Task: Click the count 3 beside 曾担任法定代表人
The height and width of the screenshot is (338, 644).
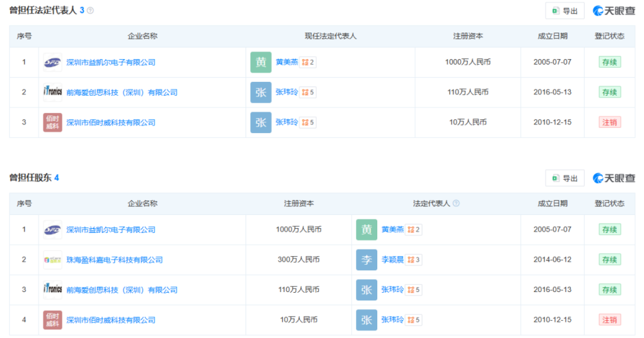Action: pos(82,10)
